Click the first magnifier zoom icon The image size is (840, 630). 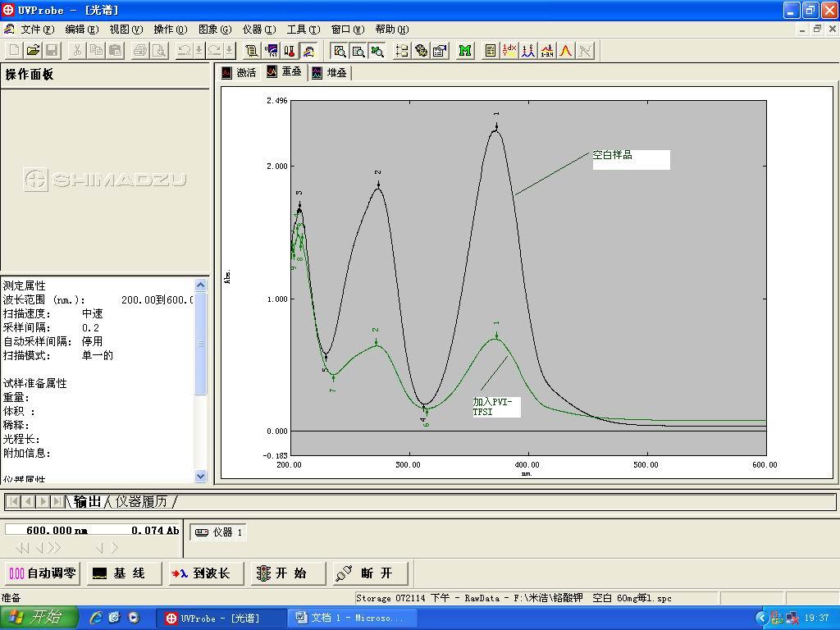[340, 51]
